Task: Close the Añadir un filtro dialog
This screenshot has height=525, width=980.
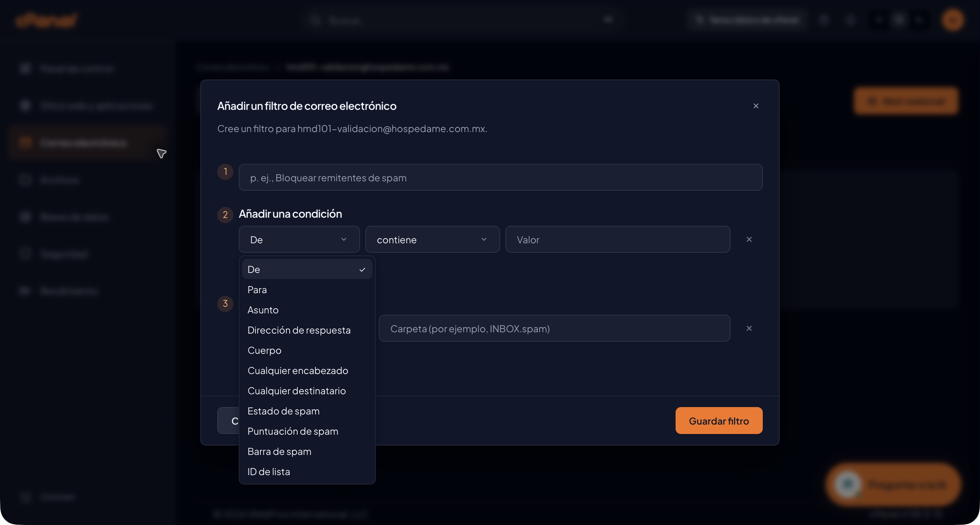Action: click(756, 106)
